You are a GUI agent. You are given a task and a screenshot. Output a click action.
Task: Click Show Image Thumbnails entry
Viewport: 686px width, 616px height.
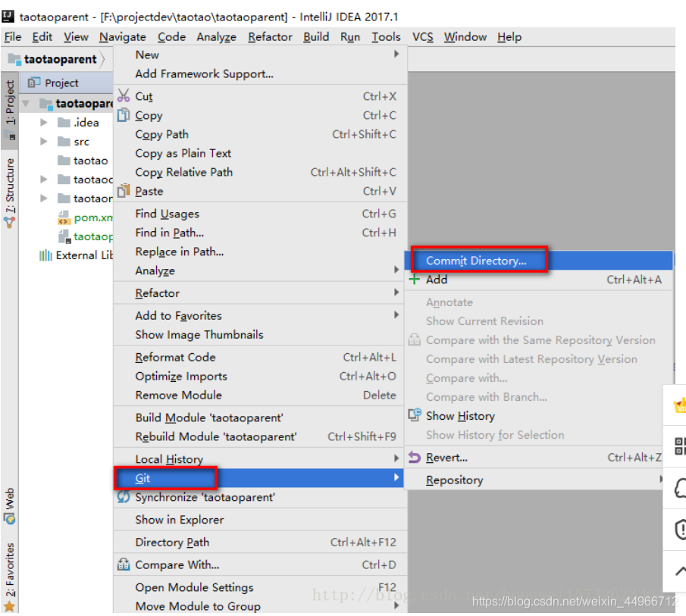(x=259, y=334)
